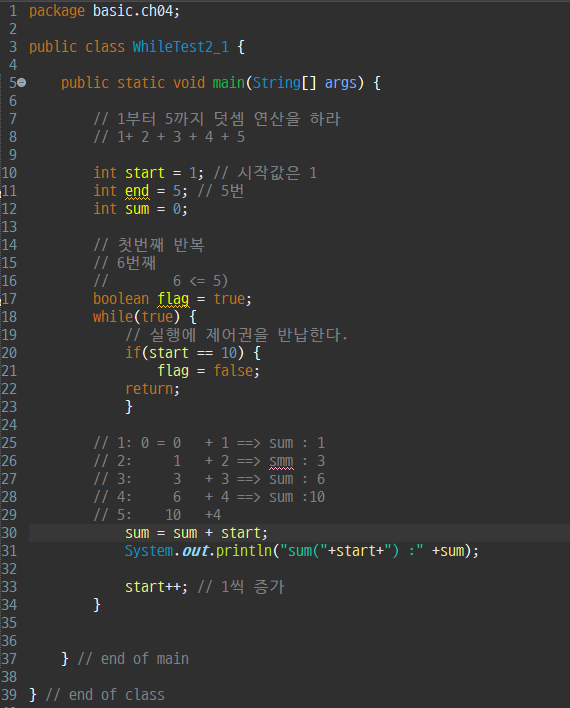Image resolution: width=570 pixels, height=708 pixels.
Task: Click the flag = false statement
Action: 208,371
